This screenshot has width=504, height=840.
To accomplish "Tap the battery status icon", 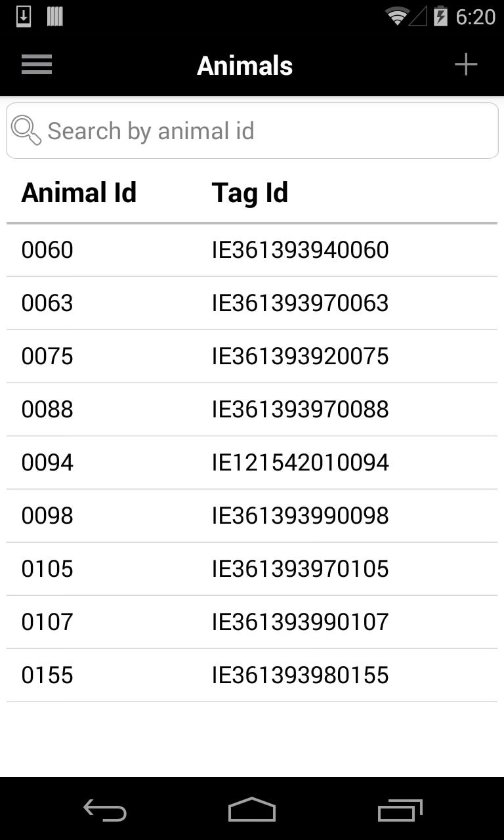I will tap(440, 16).
